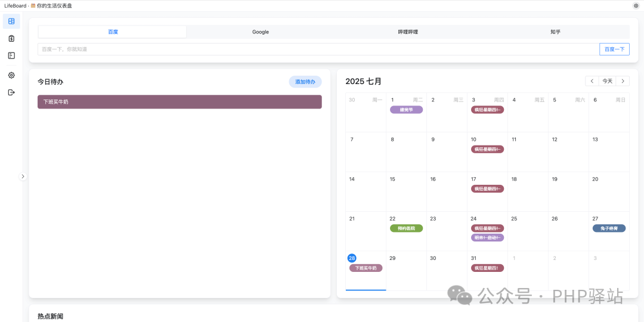Click the 今日待办 heading
Screen dimensions: 644x322
[x=51, y=82]
